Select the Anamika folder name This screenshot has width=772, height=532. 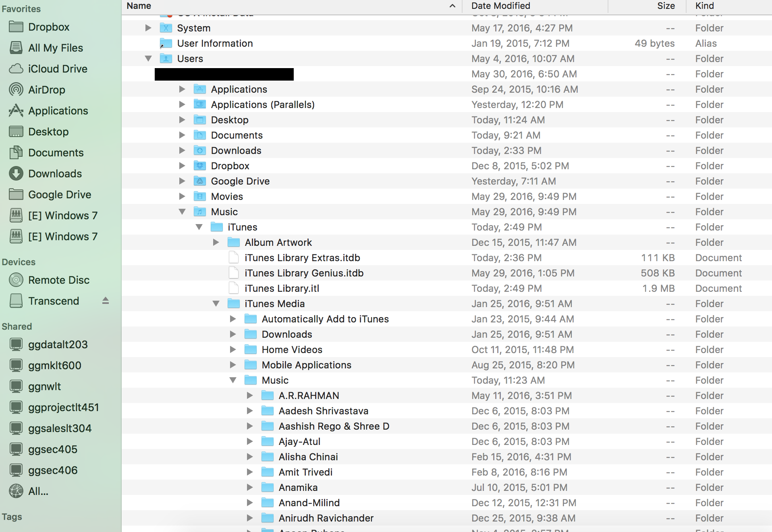[298, 487]
